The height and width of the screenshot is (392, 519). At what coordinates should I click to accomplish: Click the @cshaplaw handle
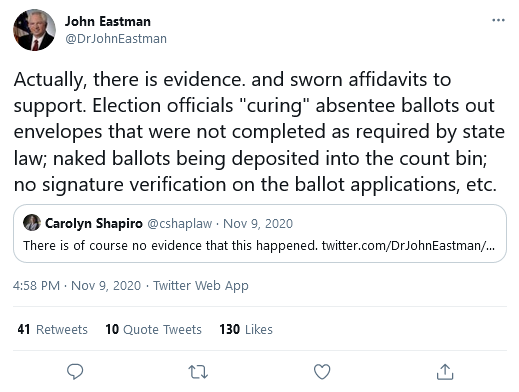(x=179, y=223)
